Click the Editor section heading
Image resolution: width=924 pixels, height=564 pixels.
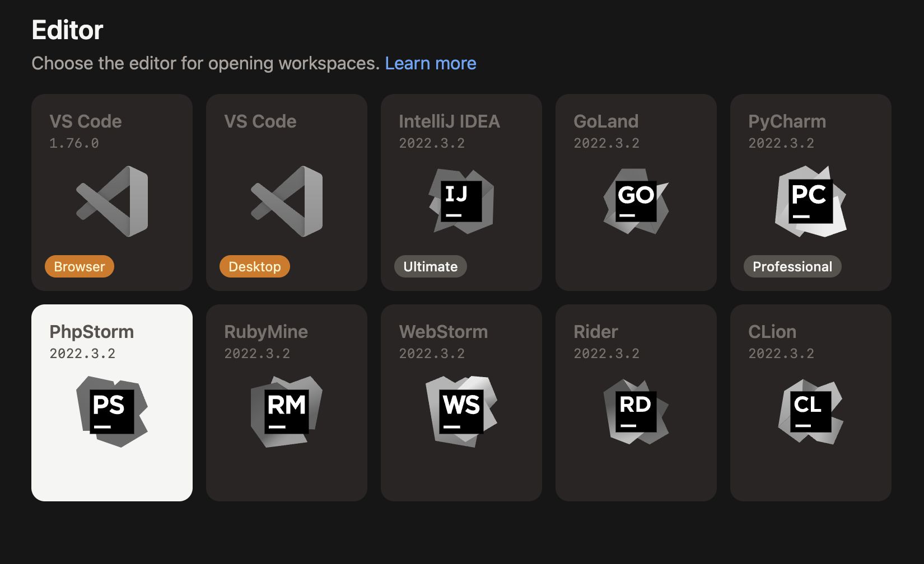click(x=68, y=30)
